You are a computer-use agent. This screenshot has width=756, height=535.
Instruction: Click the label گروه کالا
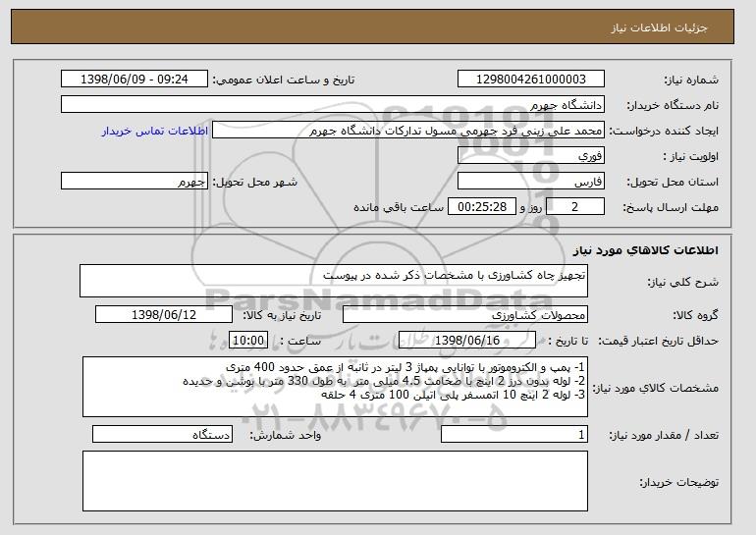695,315
